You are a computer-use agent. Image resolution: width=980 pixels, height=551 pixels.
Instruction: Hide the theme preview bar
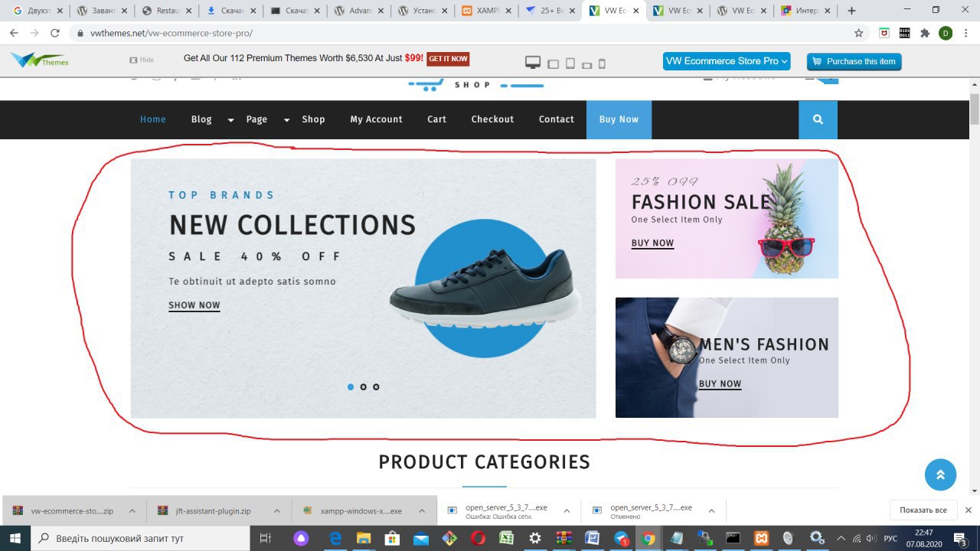(x=142, y=60)
